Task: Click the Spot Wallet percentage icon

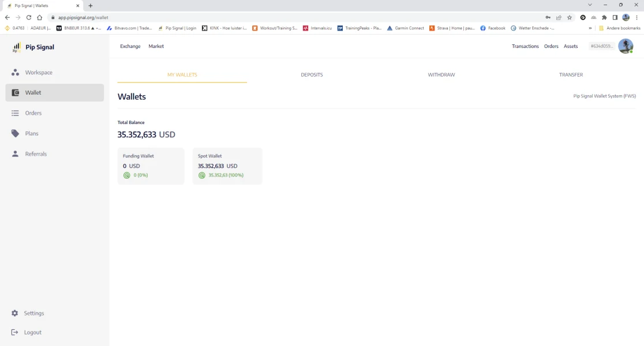Action: [x=201, y=175]
